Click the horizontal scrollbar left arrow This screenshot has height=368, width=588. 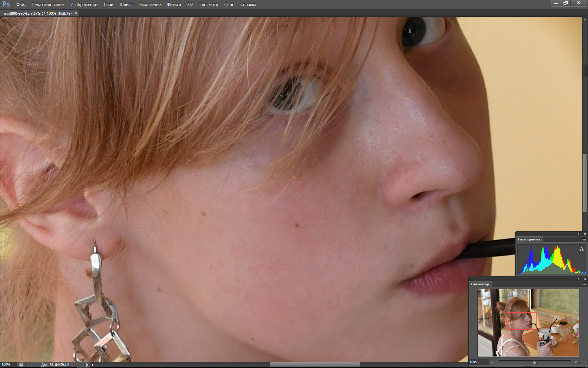pos(92,365)
